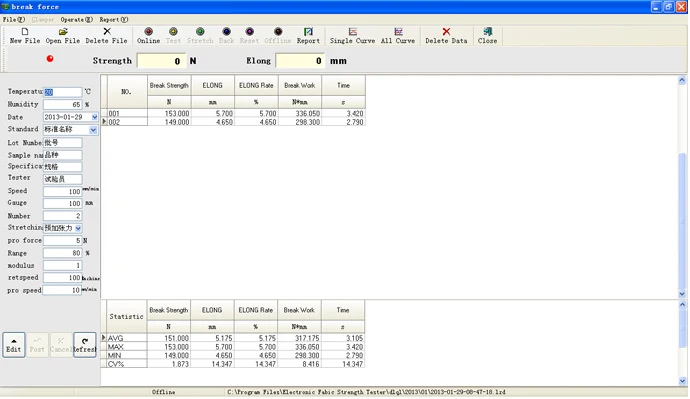Click the Online red indicator icon
The width and height of the screenshot is (690, 399).
148,31
